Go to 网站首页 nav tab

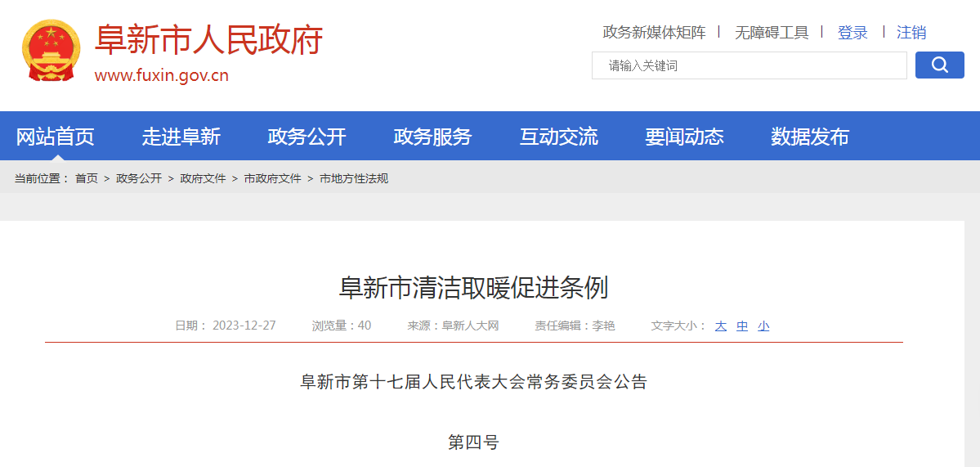point(55,137)
